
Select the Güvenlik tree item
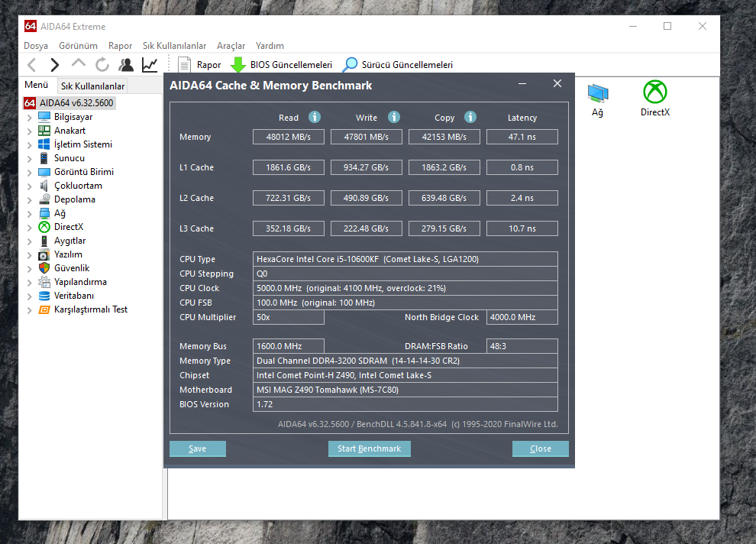72,268
